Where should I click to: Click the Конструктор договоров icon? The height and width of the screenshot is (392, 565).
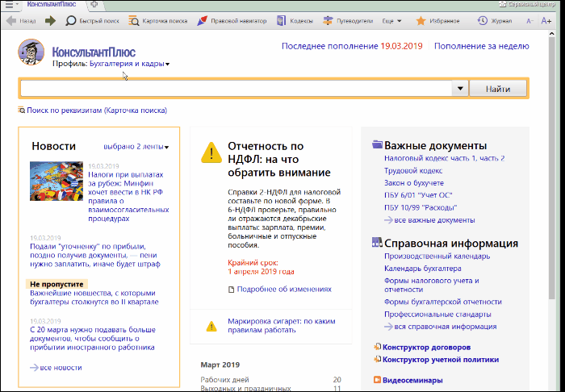click(x=377, y=347)
